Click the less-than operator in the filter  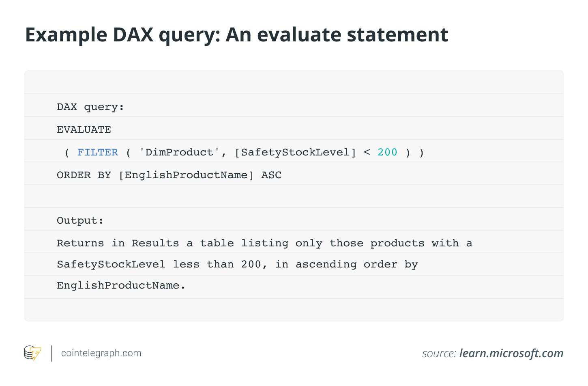367,152
